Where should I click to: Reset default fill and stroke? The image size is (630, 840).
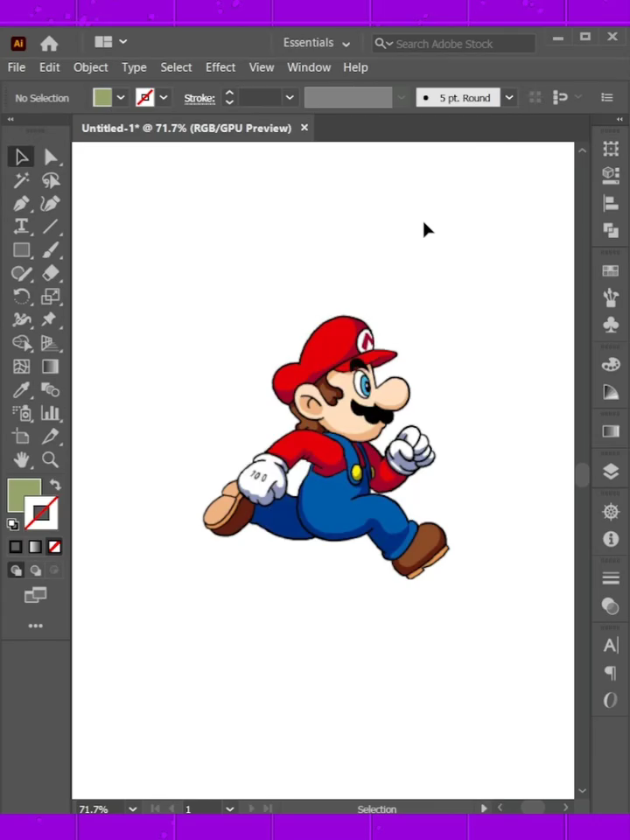(x=13, y=524)
